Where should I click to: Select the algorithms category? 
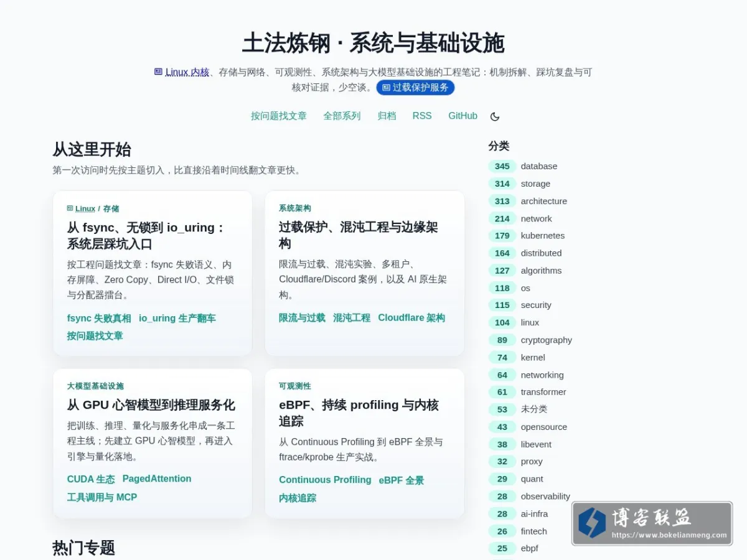[541, 271]
